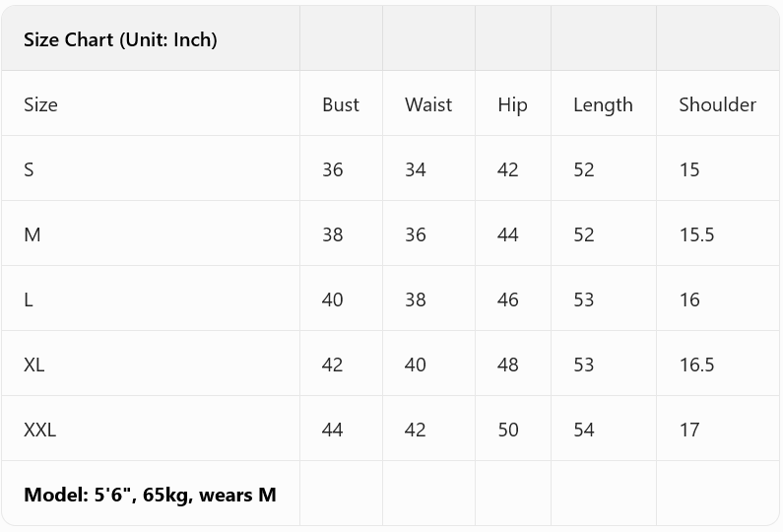Click the Length column header

coord(603,104)
